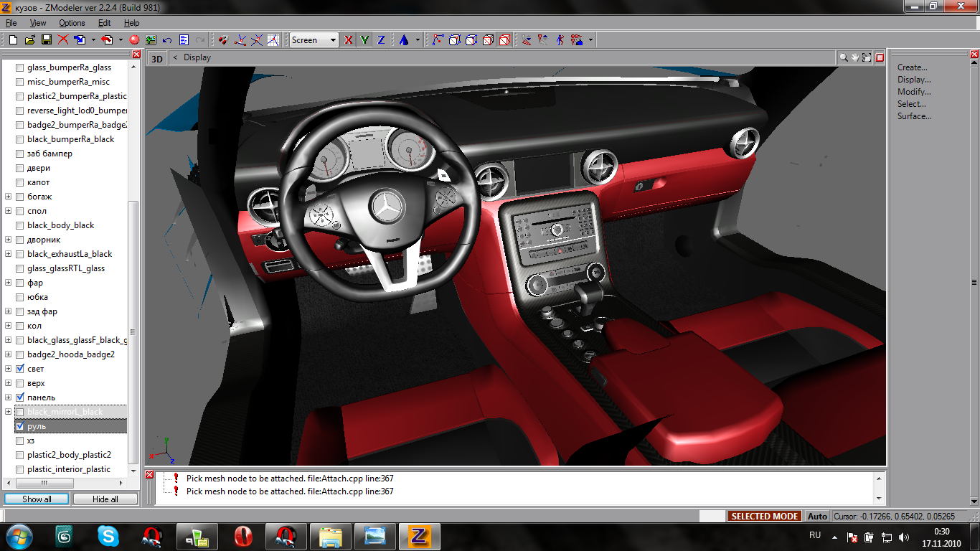This screenshot has width=980, height=551.
Task: Click the Windows Start button
Action: click(19, 537)
